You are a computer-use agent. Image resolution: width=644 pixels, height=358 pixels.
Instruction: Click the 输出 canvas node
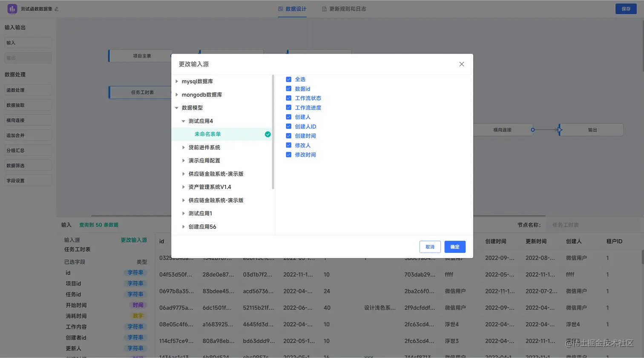coord(592,130)
